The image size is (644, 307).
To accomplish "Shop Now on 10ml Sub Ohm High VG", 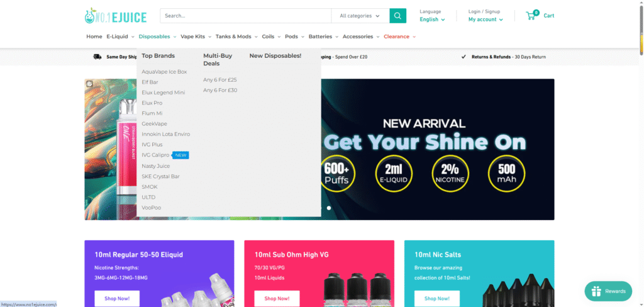I will pyautogui.click(x=277, y=298).
